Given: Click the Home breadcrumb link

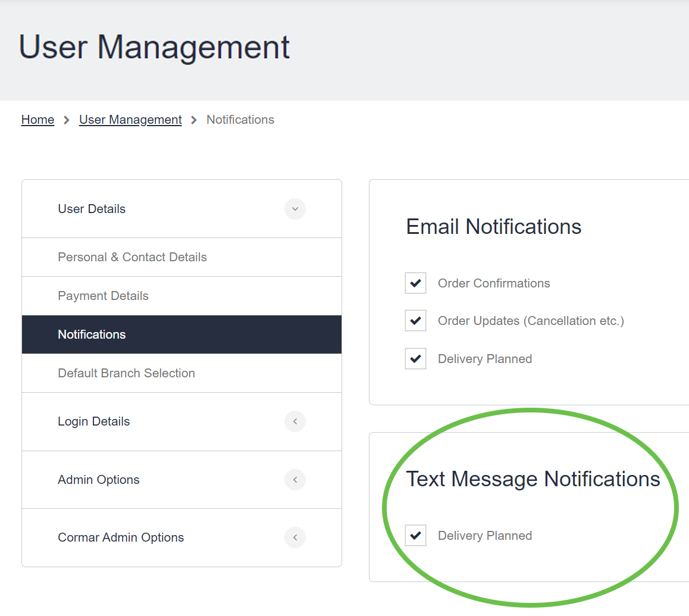Looking at the screenshot, I should (37, 120).
